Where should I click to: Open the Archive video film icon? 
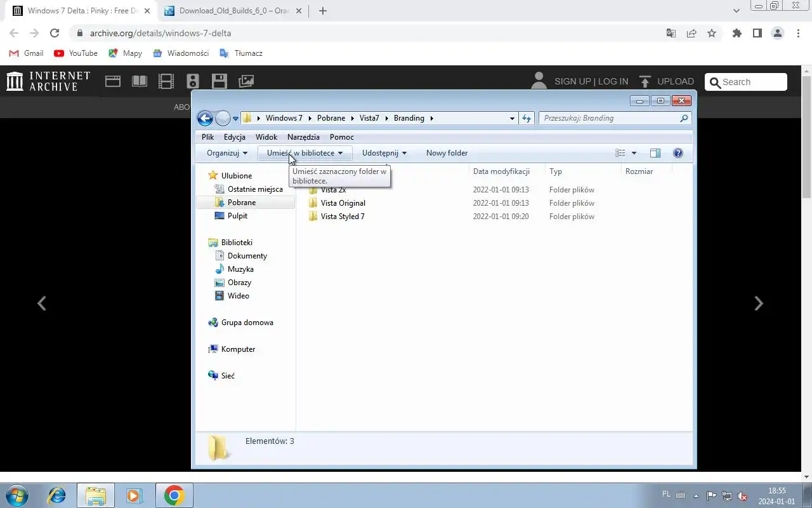pos(166,81)
